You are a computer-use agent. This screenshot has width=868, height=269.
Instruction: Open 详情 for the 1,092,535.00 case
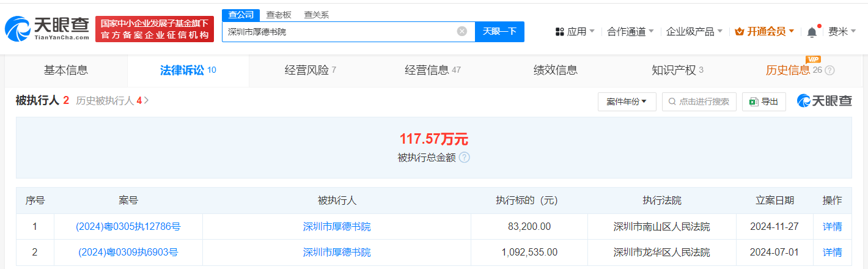point(832,252)
